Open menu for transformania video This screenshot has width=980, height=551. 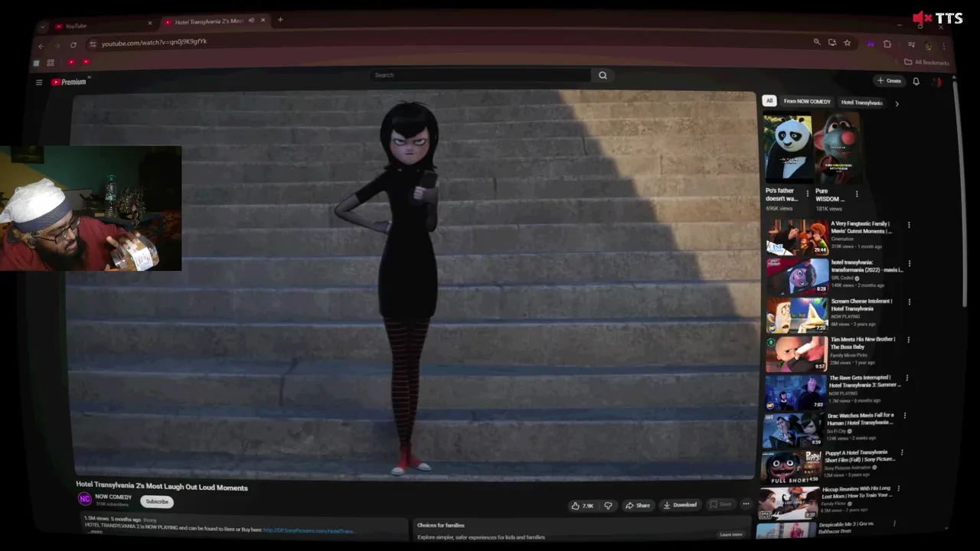pos(909,263)
